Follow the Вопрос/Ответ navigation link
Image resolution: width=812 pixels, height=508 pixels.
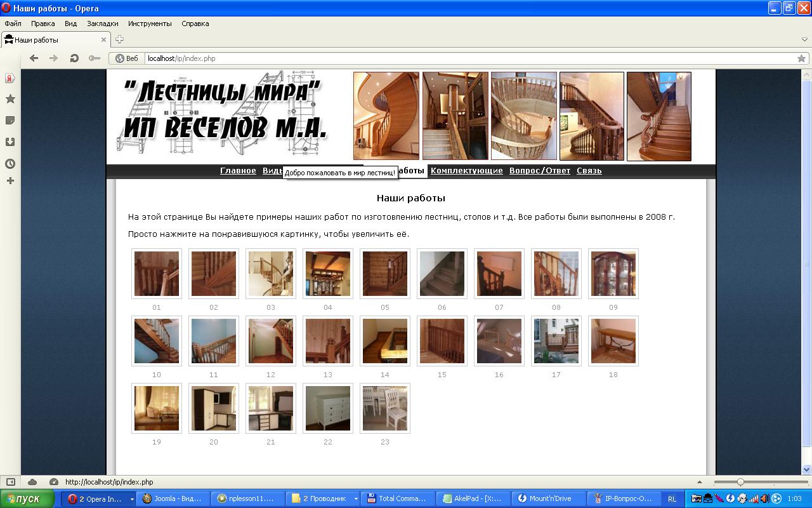click(x=540, y=171)
